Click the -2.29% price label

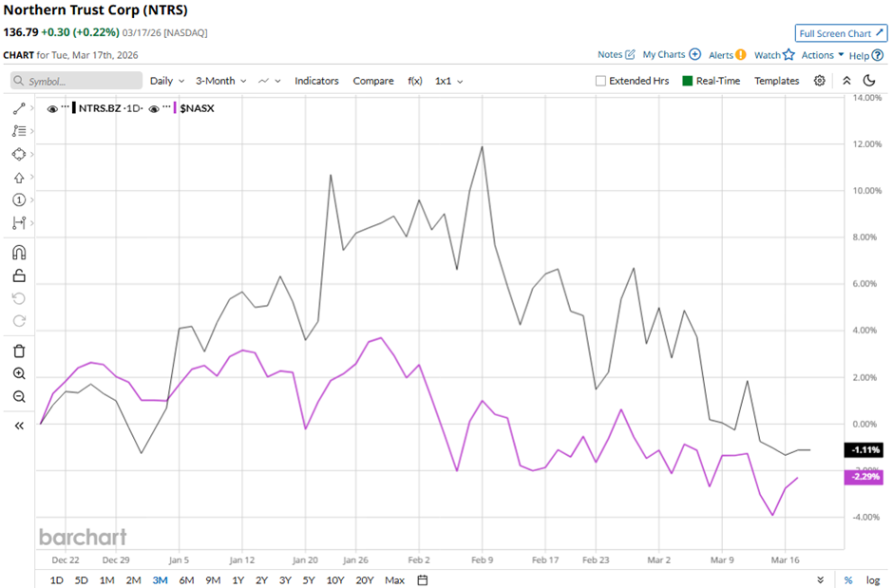(864, 477)
